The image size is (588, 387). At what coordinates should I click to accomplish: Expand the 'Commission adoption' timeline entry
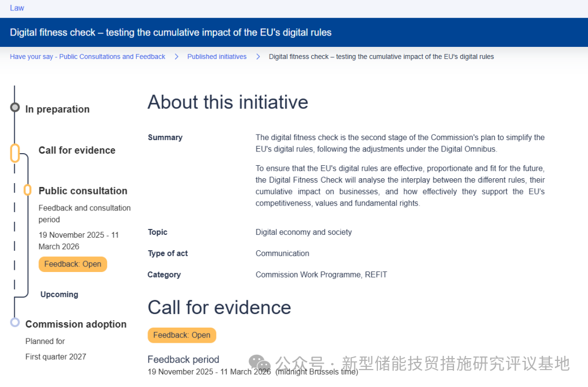pyautogui.click(x=76, y=324)
